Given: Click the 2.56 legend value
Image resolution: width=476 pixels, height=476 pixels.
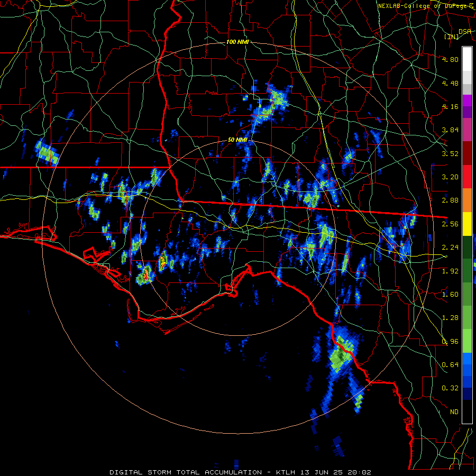Looking at the screenshot, I should tap(450, 224).
